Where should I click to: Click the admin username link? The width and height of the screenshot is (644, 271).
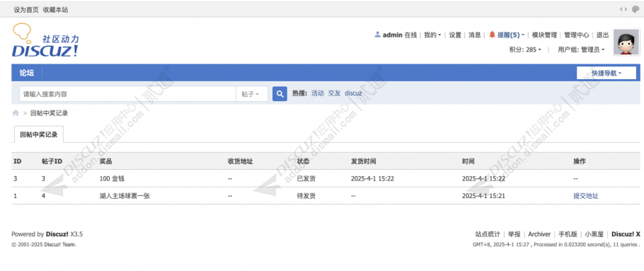[392, 35]
